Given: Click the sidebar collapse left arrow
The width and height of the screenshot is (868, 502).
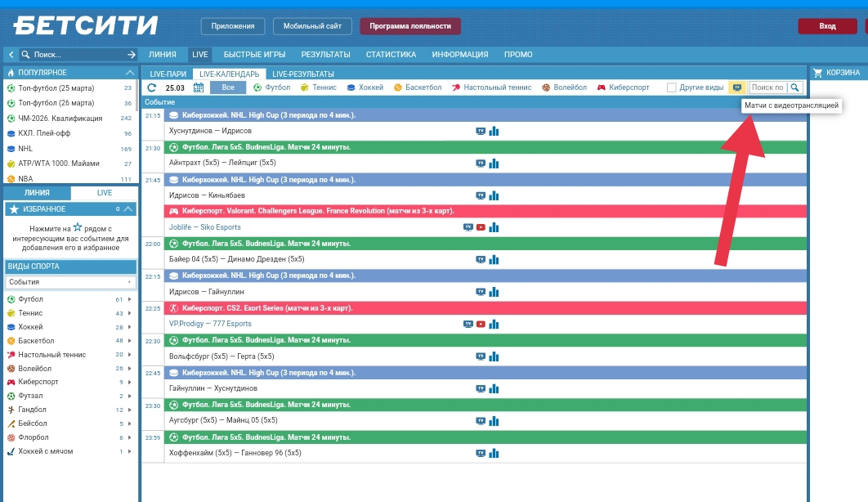Looking at the screenshot, I should pos(11,55).
